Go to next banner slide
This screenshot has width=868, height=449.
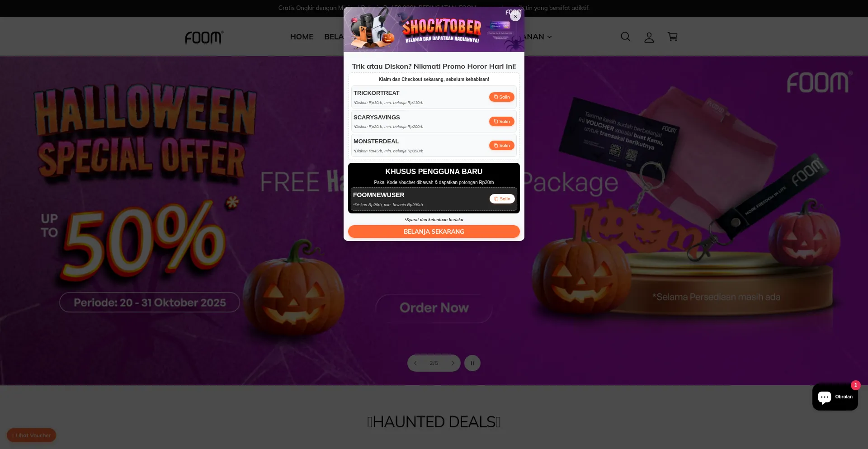[x=453, y=363]
